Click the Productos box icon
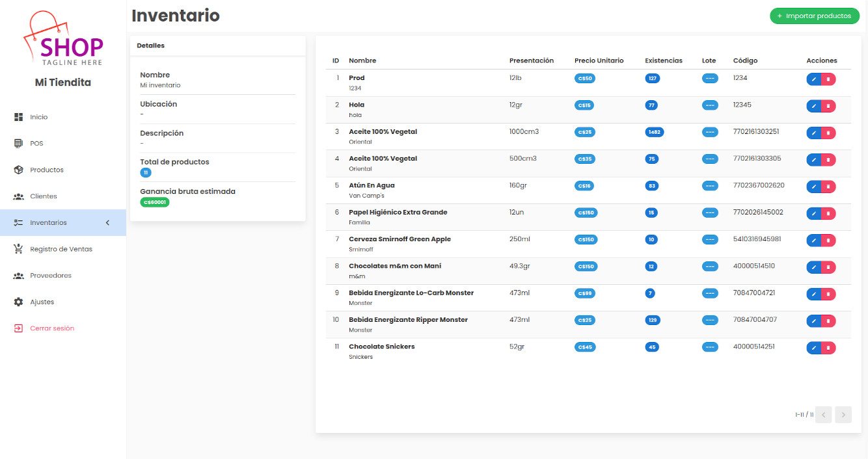 [18, 170]
